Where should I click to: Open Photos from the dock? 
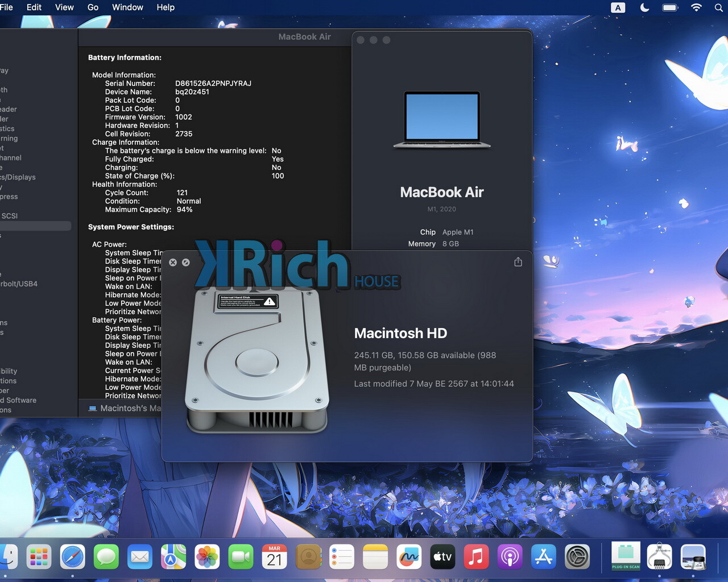[x=207, y=557]
